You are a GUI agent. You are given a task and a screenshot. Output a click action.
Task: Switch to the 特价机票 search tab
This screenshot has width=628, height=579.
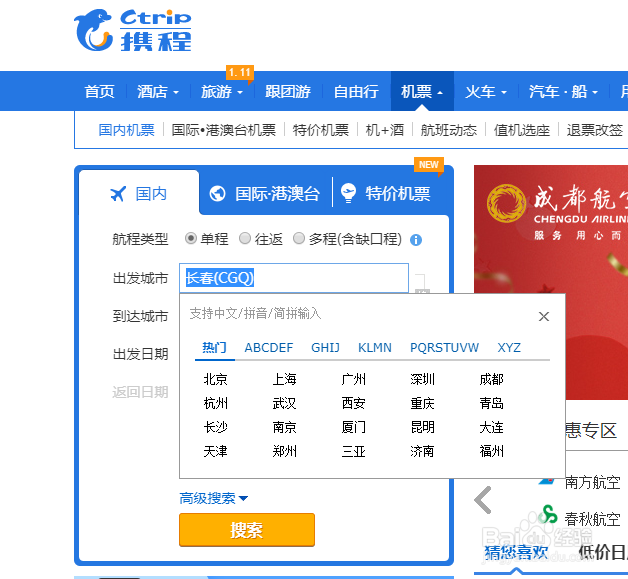[386, 193]
